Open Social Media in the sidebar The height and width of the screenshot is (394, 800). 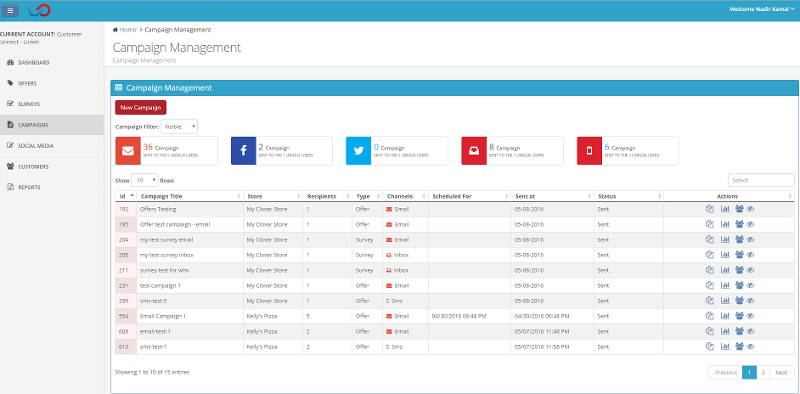tap(52, 145)
